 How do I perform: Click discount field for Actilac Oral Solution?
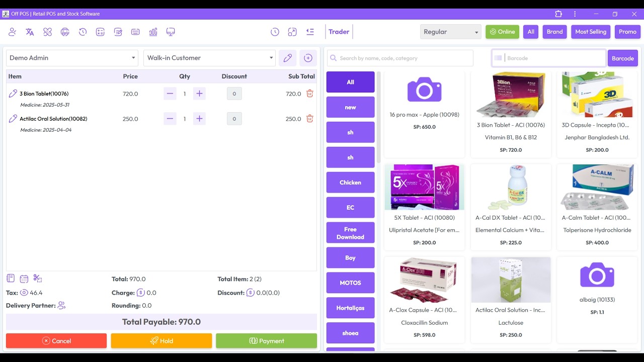pos(234,119)
